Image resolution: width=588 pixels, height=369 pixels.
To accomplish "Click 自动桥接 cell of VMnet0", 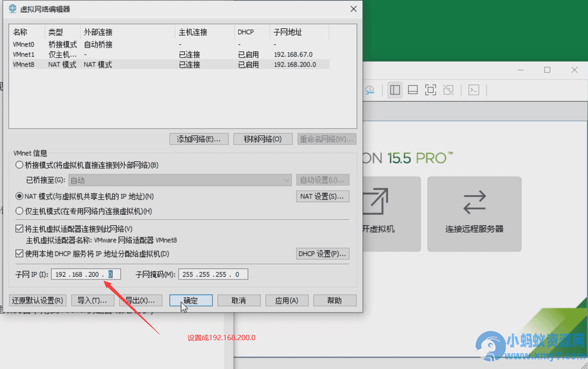I will [x=98, y=44].
